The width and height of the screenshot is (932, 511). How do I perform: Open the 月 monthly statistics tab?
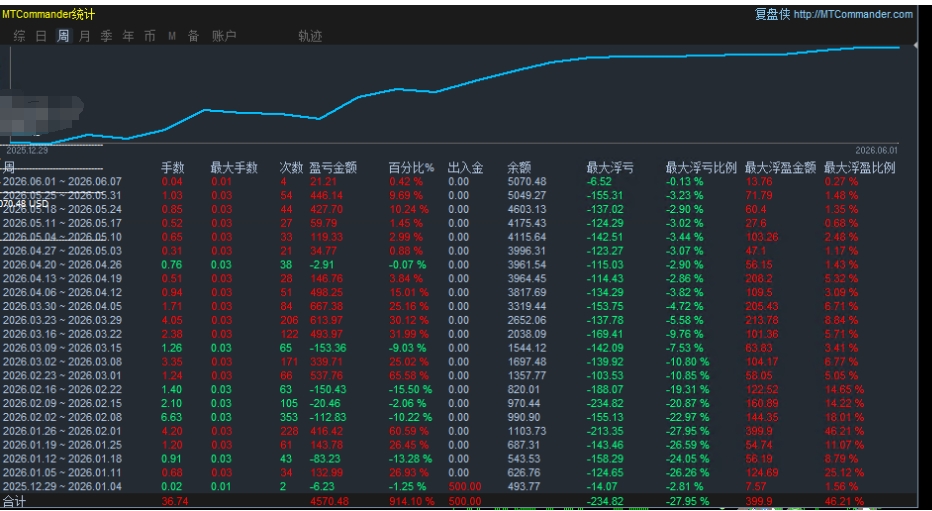[84, 36]
